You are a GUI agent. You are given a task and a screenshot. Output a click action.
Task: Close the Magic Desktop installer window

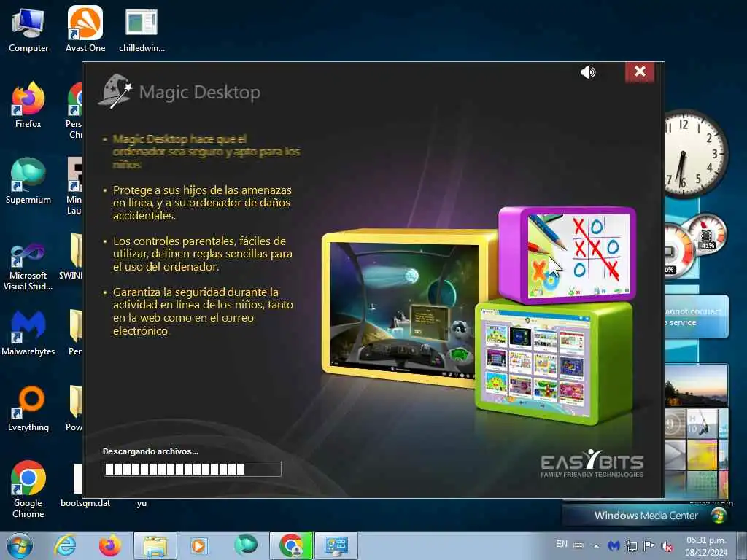[640, 71]
